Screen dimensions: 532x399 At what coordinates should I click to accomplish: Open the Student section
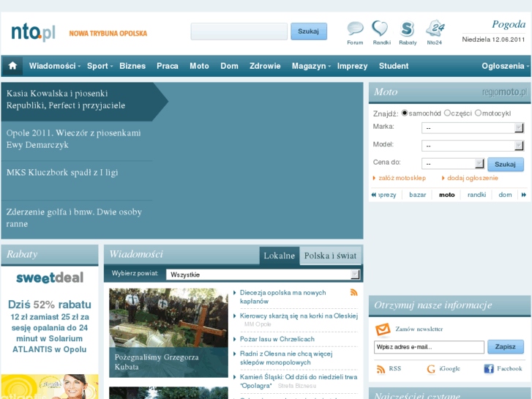coord(394,66)
